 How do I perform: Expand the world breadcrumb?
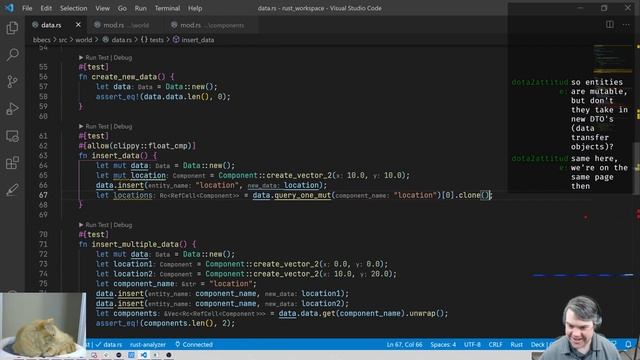(84, 40)
